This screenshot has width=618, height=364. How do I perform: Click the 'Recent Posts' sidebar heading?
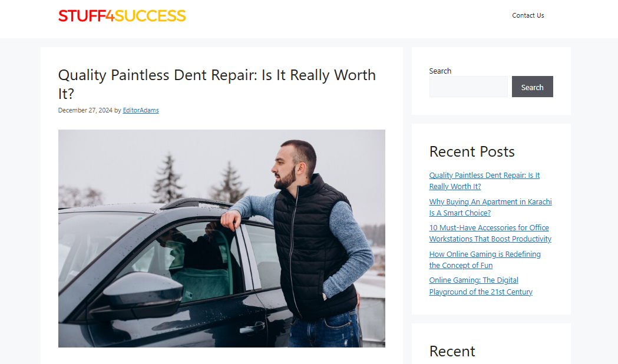tap(472, 152)
